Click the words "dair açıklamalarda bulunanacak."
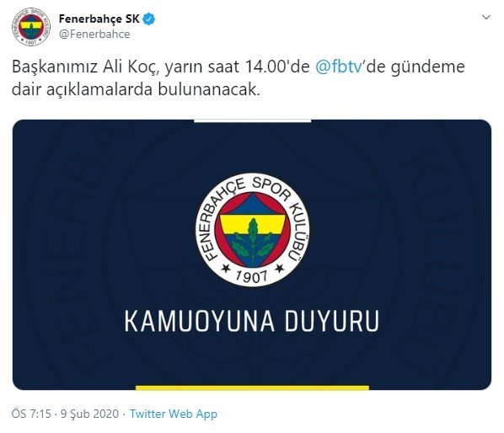The image size is (504, 433). (136, 89)
